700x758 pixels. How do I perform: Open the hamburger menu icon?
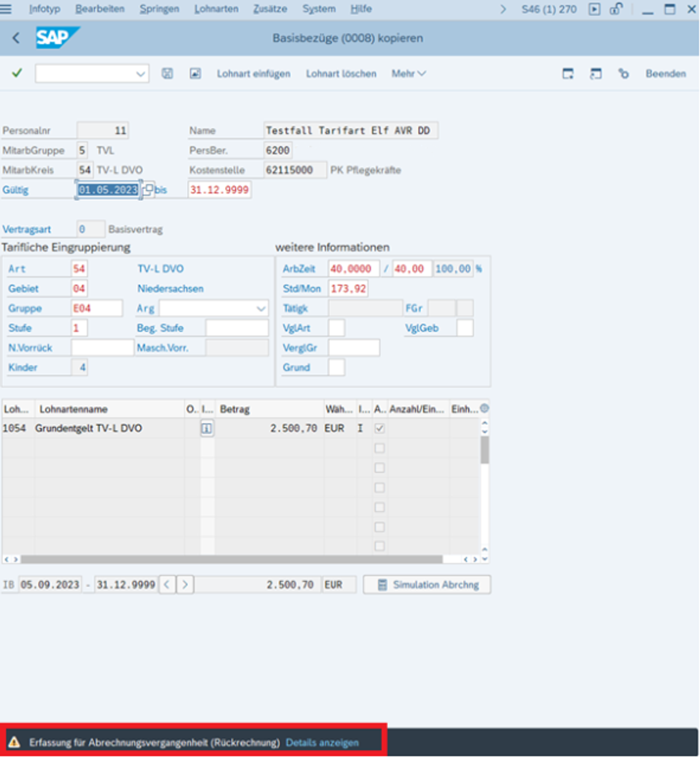(6, 9)
